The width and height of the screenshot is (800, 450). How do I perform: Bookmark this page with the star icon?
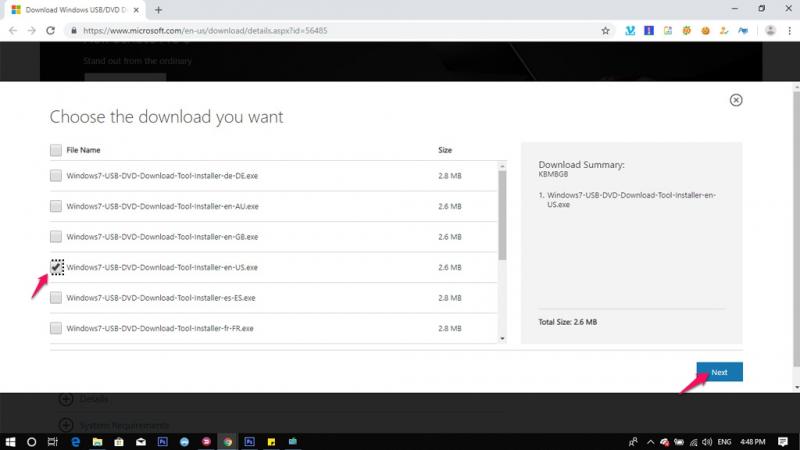605,30
